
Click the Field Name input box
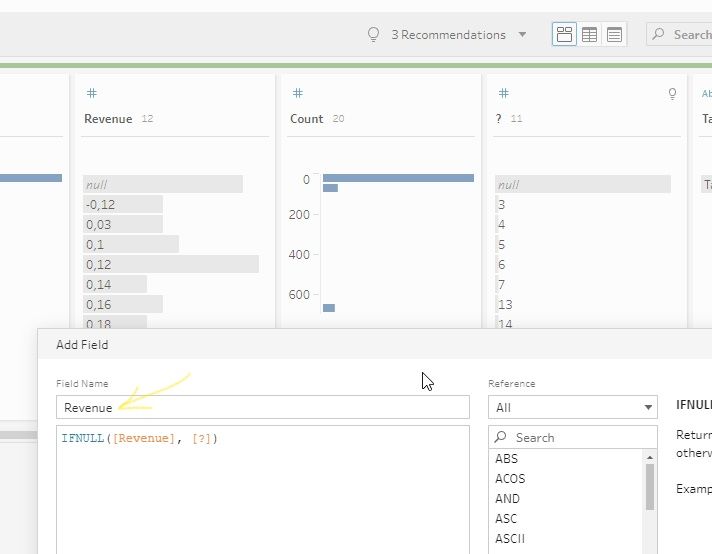click(x=262, y=407)
